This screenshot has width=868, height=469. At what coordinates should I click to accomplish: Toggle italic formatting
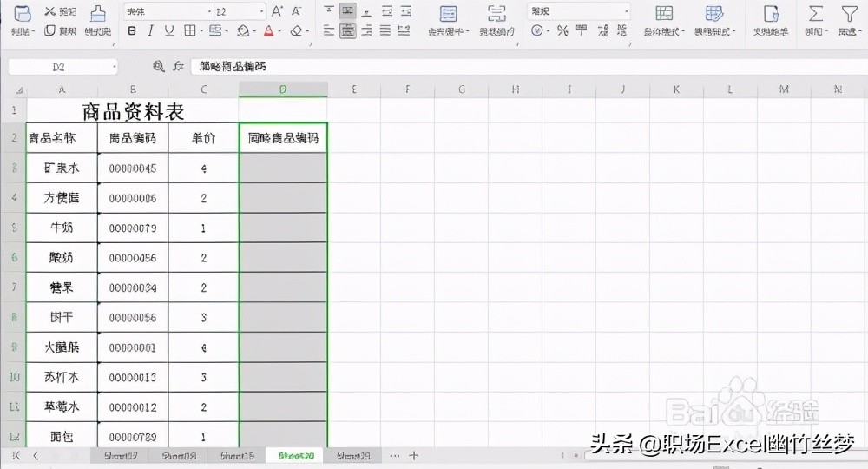(150, 31)
